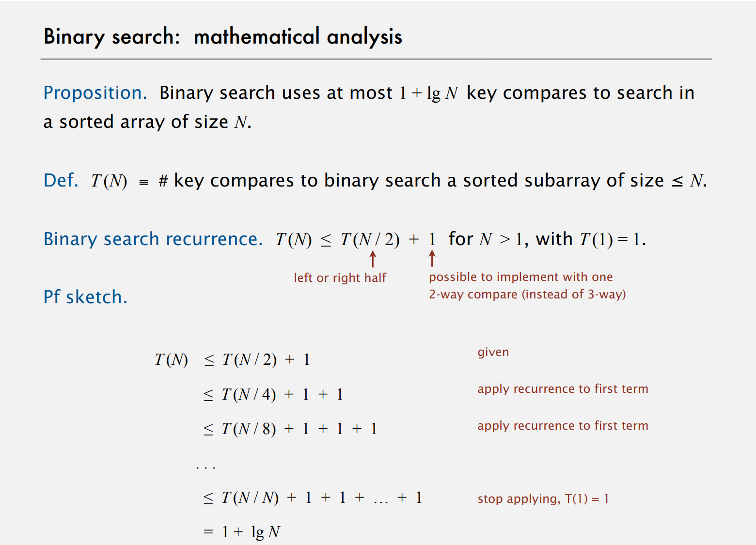This screenshot has height=545, width=756.
Task: Select the "stop applying, T(1) = 1" note
Action: point(543,499)
